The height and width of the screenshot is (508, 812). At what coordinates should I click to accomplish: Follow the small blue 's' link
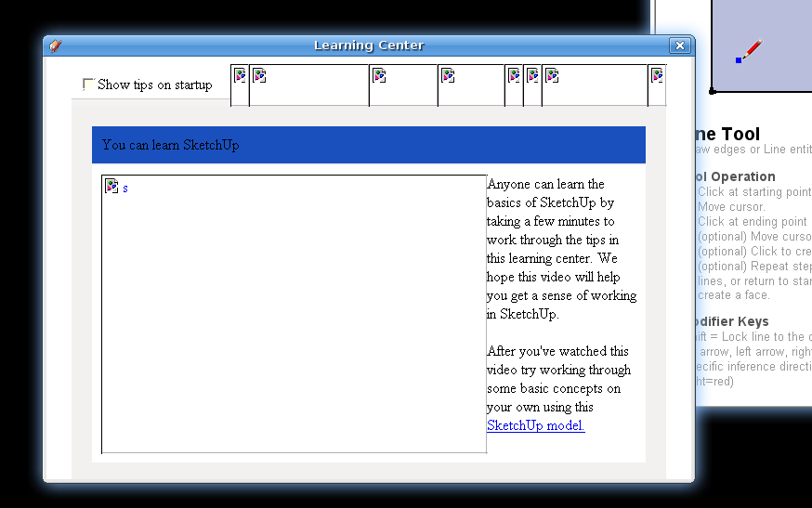[x=125, y=189]
